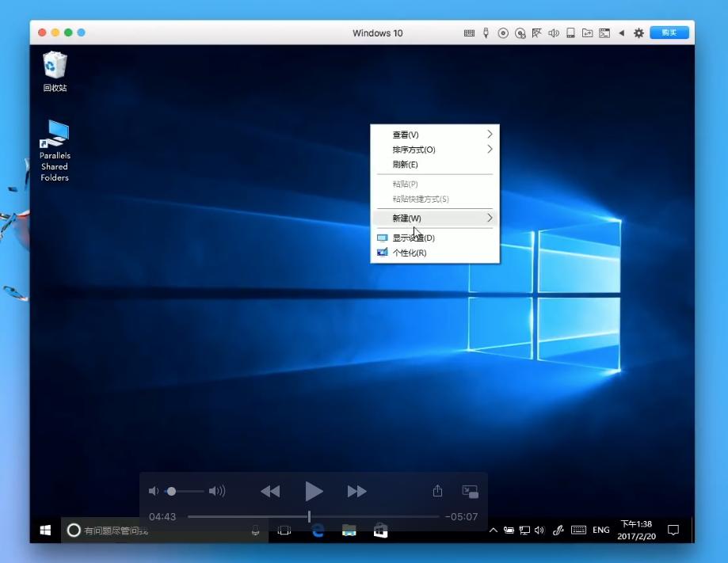Click the remaining time -05:07 label
728x563 pixels.
tap(461, 516)
